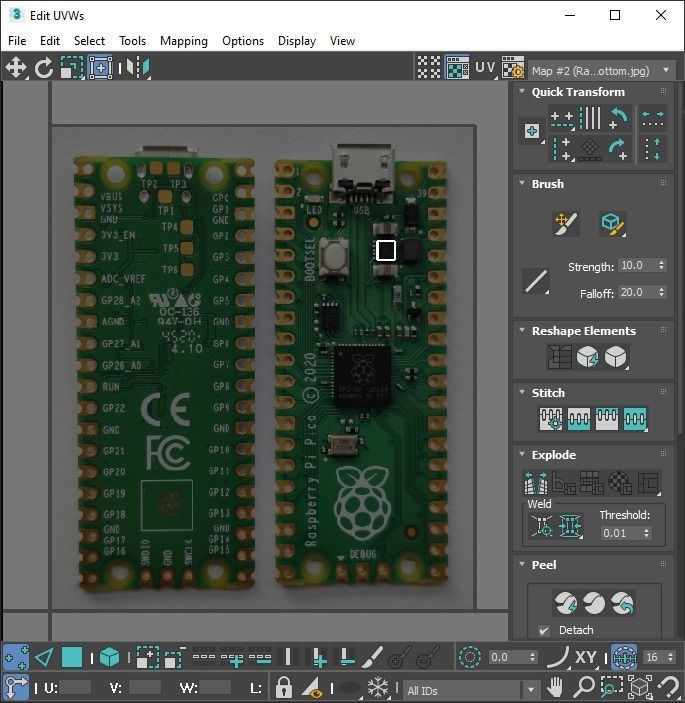The image size is (685, 703).
Task: Click Weld Selected Subobjects icon
Action: click(x=570, y=525)
